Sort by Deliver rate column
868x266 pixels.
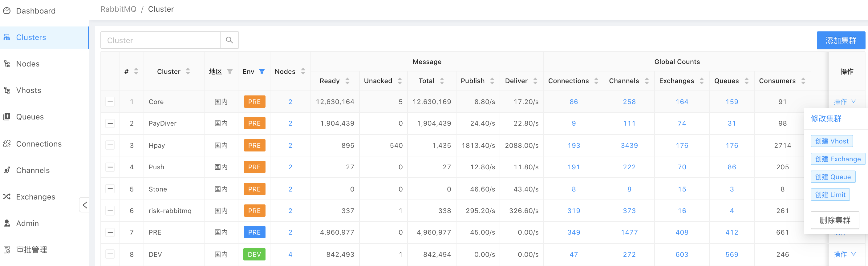pyautogui.click(x=535, y=81)
